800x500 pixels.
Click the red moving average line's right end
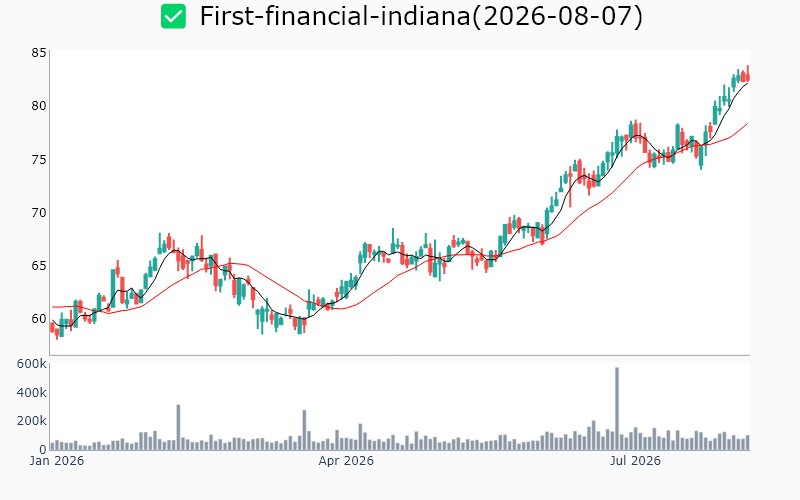tap(747, 123)
